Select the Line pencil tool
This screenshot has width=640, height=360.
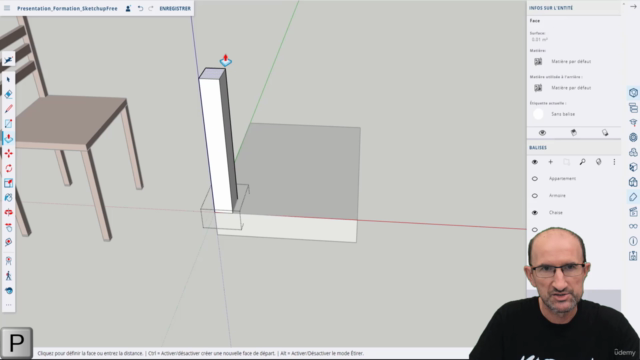(x=9, y=109)
